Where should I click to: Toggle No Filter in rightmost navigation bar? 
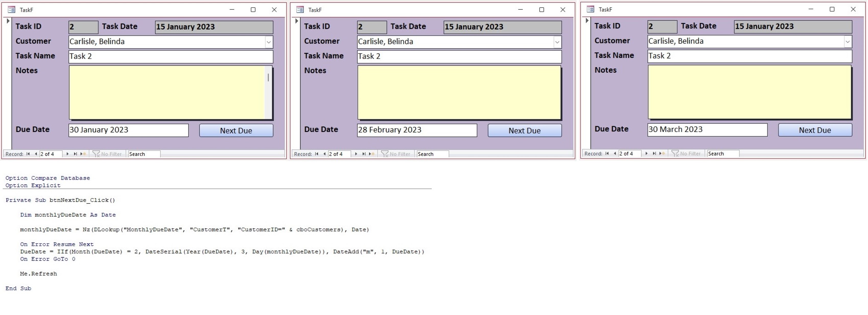pos(686,154)
